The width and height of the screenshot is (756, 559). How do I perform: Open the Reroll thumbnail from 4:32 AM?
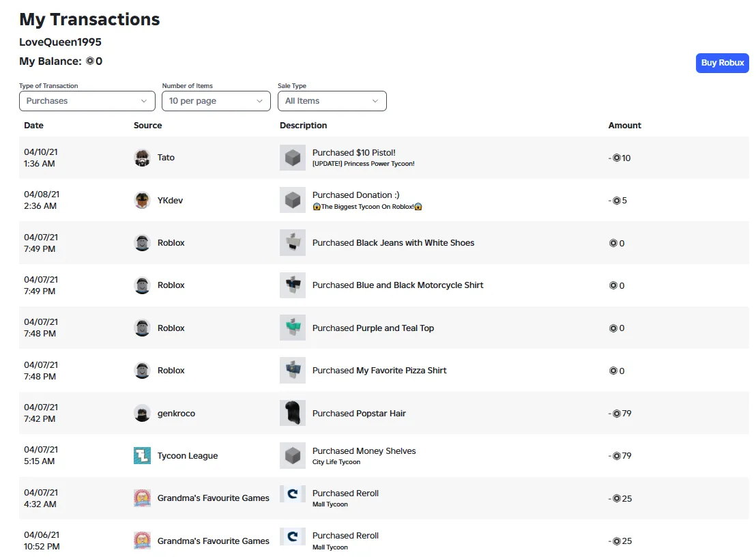point(293,494)
